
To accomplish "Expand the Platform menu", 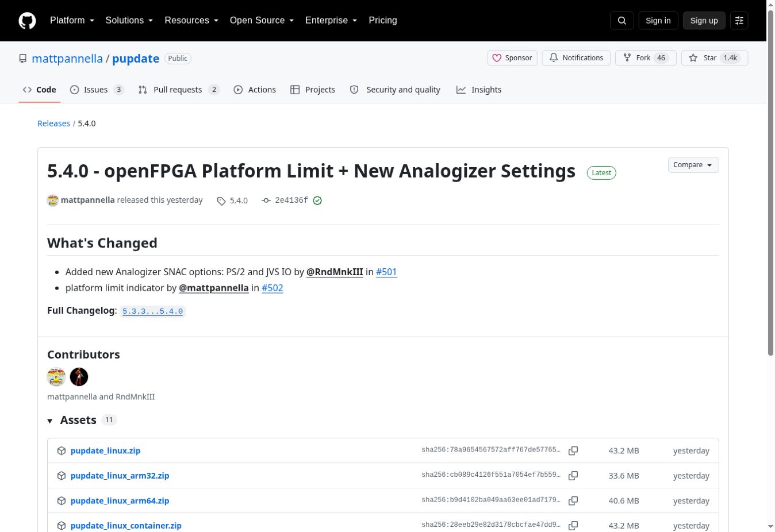I will pos(72,21).
